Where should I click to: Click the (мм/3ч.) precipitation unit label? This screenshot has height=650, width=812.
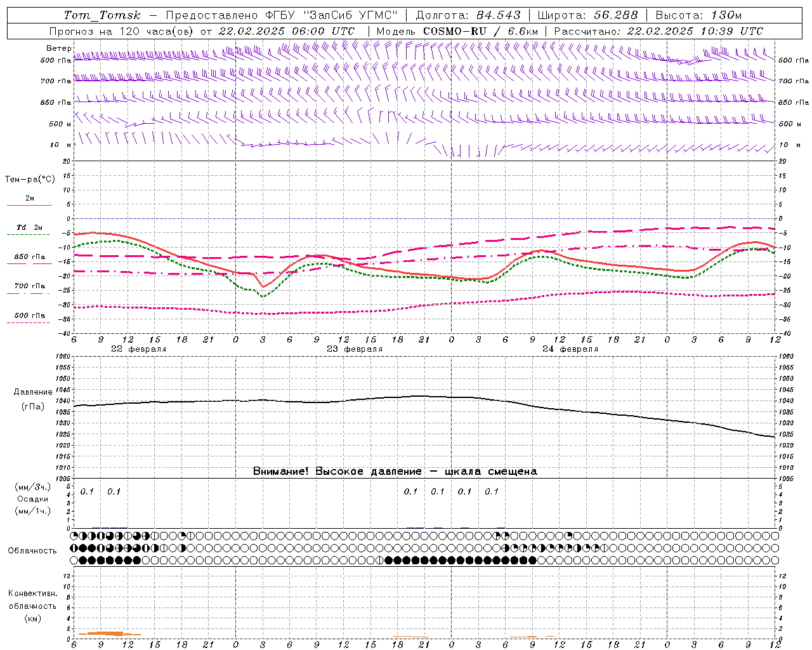[32, 487]
